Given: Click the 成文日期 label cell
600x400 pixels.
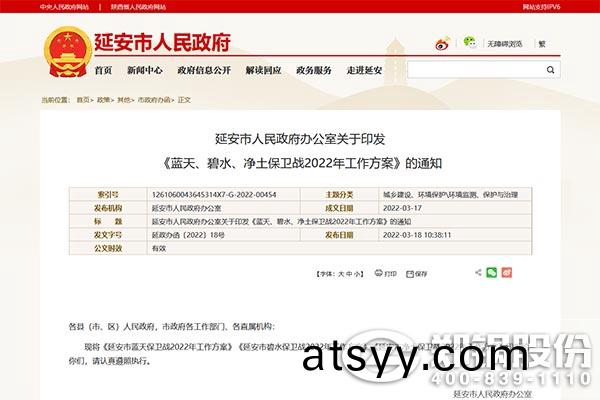Looking at the screenshot, I should tap(339, 208).
